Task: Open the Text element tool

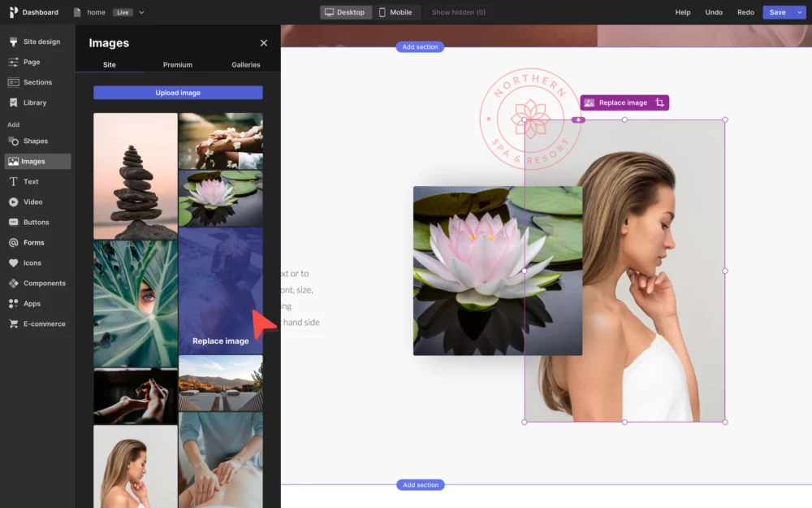Action: pos(24,182)
